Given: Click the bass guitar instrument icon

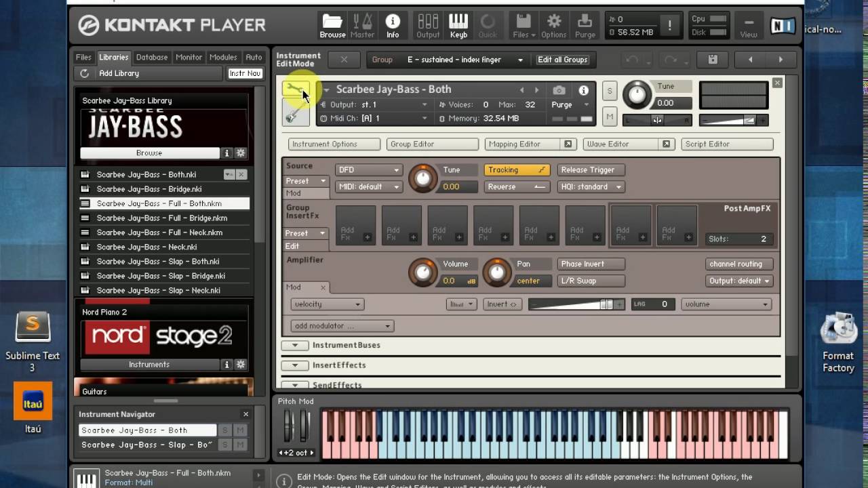Looking at the screenshot, I should [x=296, y=113].
